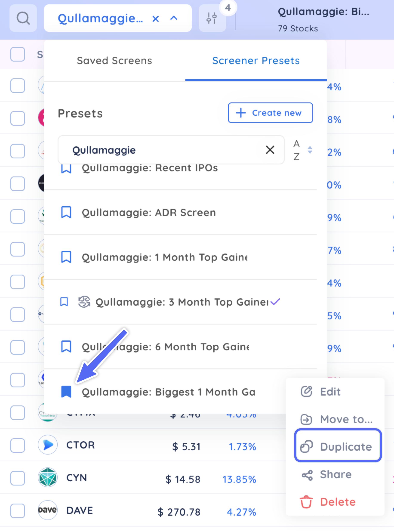The width and height of the screenshot is (394, 532).
Task: Click the search magnifier icon
Action: (x=23, y=18)
